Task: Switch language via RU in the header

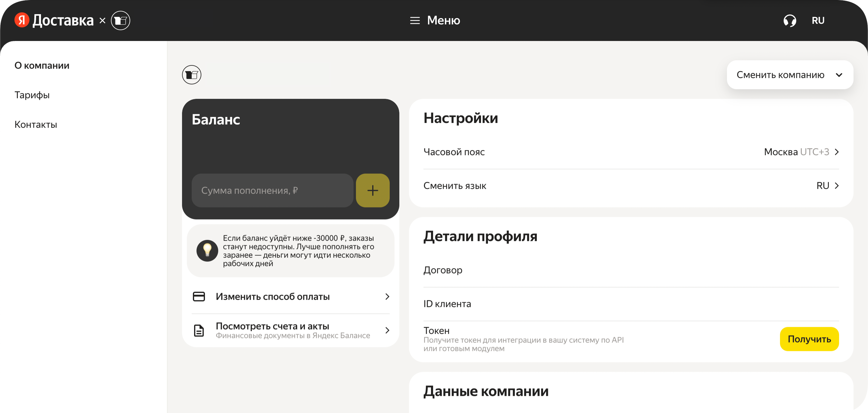Action: pos(818,20)
